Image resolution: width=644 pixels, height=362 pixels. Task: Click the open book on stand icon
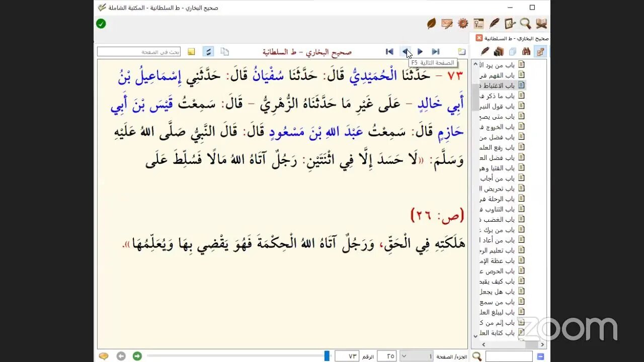541,24
